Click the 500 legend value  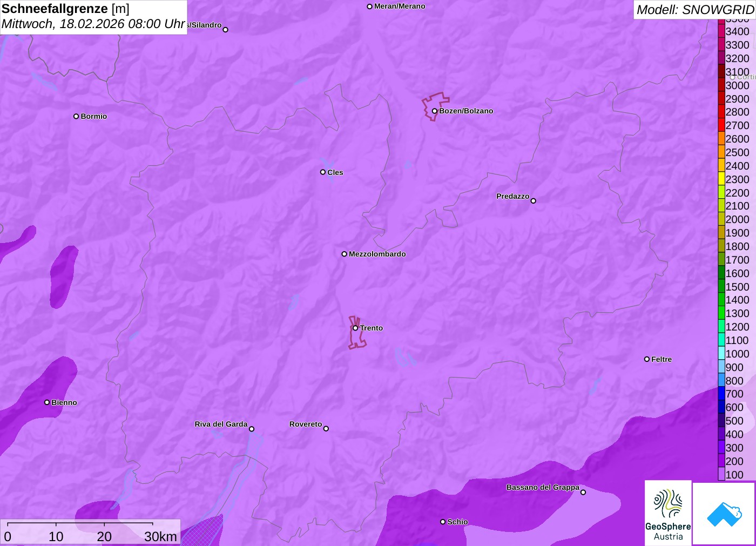(x=734, y=421)
